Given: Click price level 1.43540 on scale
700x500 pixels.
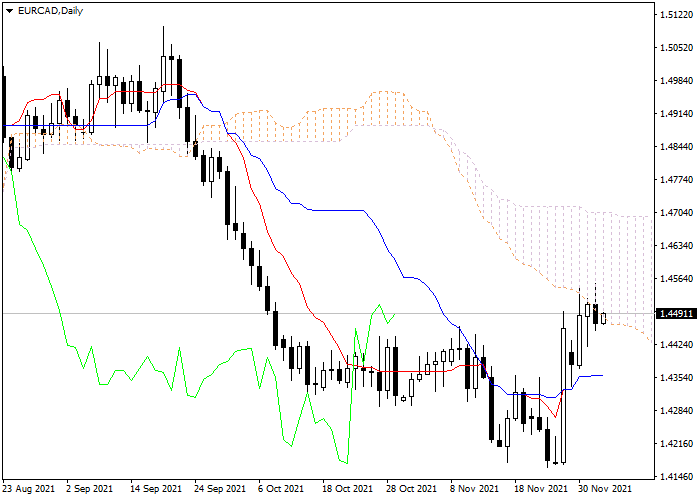Looking at the screenshot, I should click(677, 378).
